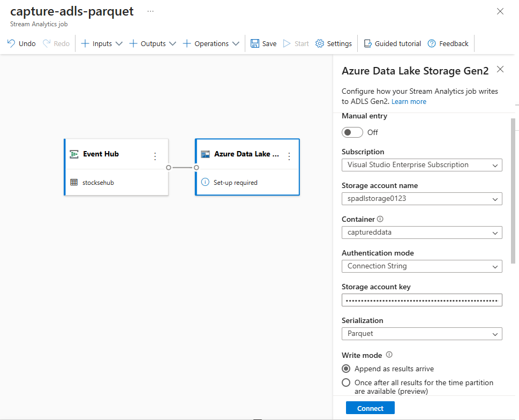Open Event Hub node's three-dot menu

click(x=155, y=156)
